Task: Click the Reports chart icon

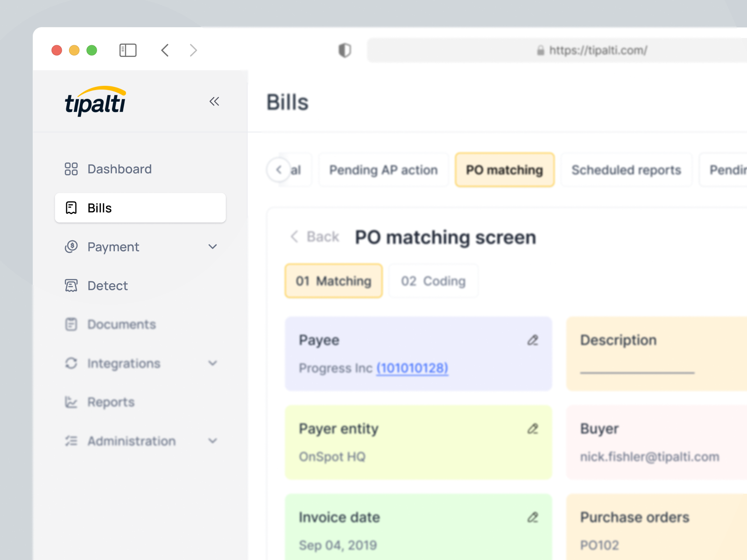Action: click(71, 402)
